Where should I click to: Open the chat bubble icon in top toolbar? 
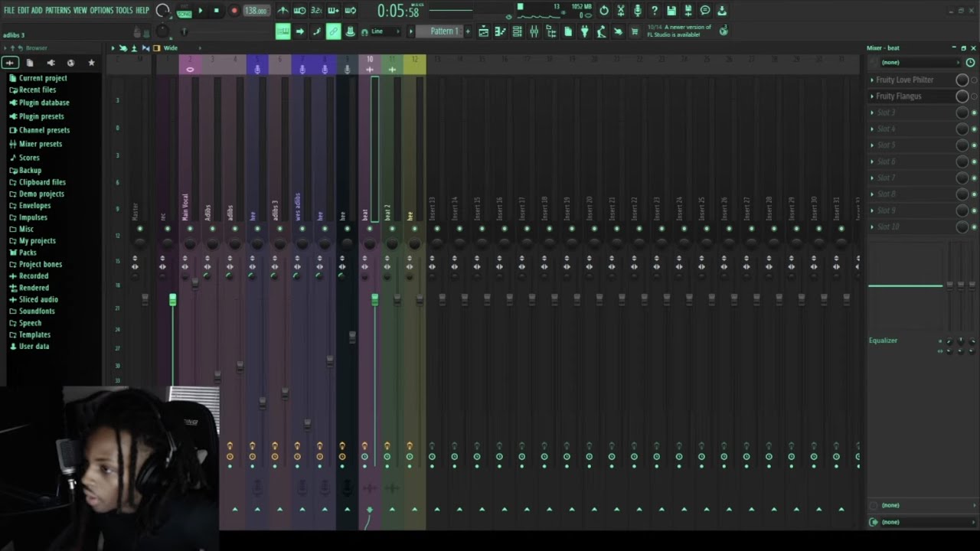[x=705, y=11]
